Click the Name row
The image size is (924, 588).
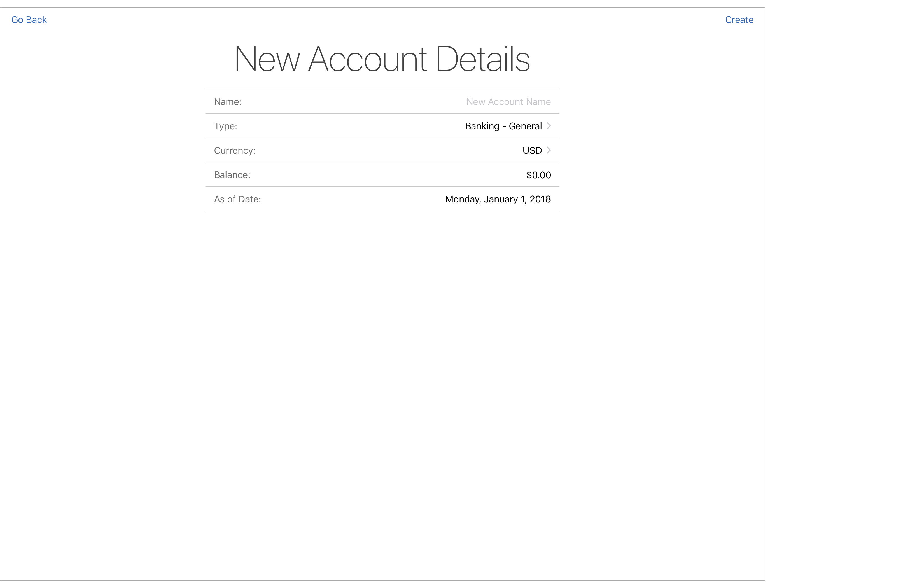(382, 101)
